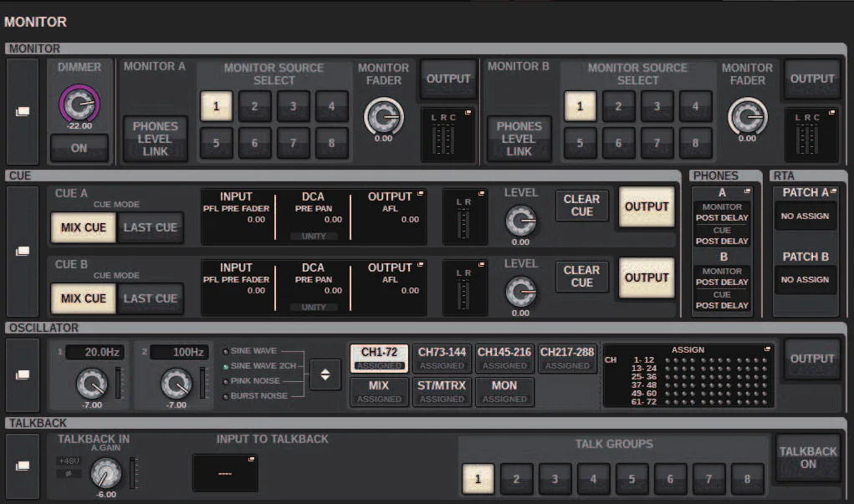Viewport: 854px width, 504px height.
Task: Open the TALKBACK section popup icon
Action: point(23,466)
